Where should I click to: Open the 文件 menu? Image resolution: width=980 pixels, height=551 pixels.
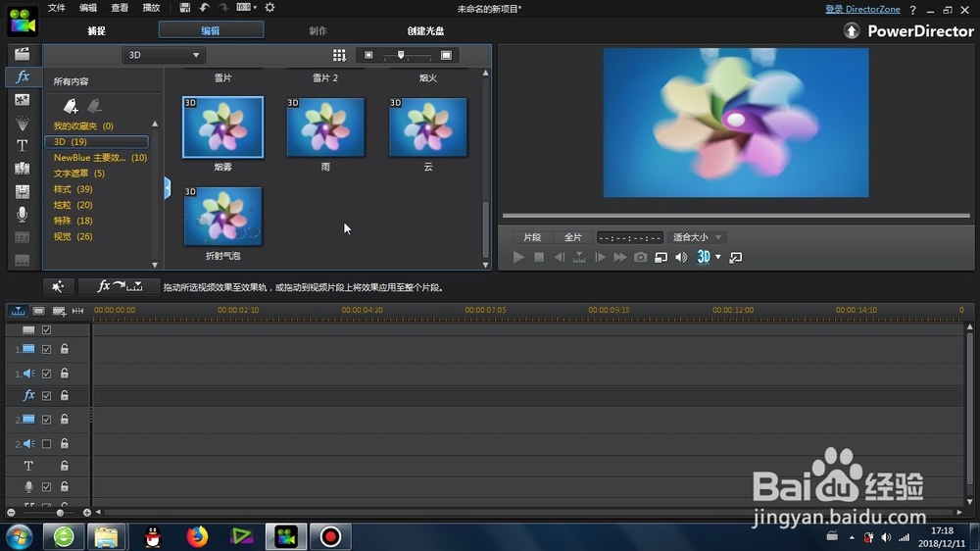56,8
